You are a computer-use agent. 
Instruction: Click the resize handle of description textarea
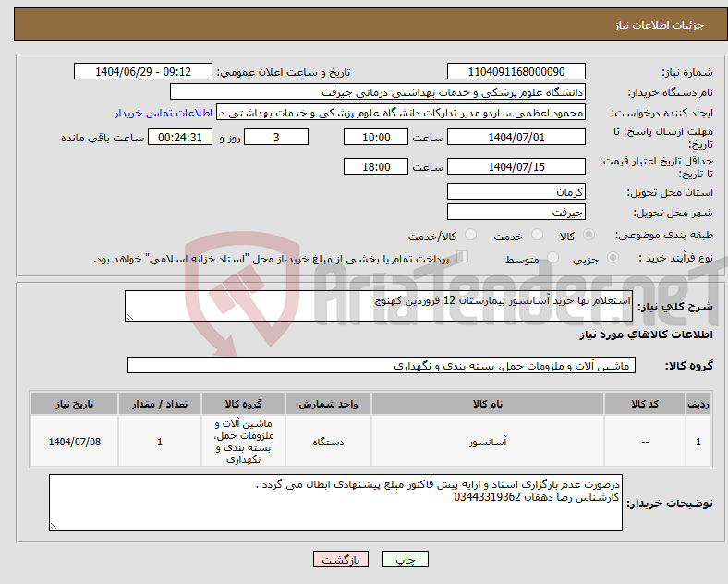(129, 317)
